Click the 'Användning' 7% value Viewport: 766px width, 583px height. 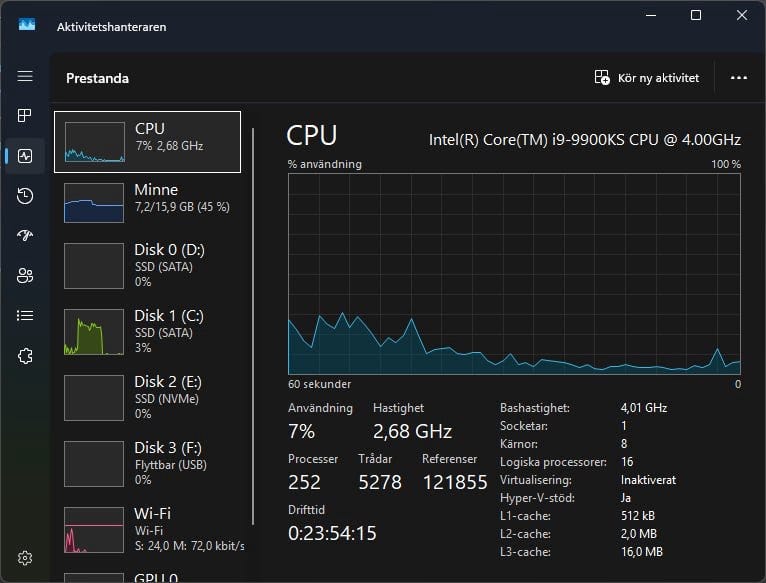point(301,431)
